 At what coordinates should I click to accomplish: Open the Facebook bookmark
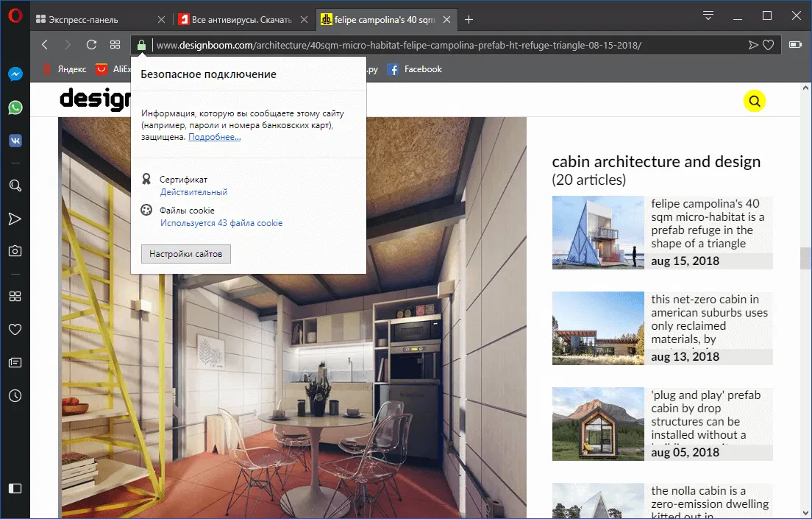(x=415, y=69)
